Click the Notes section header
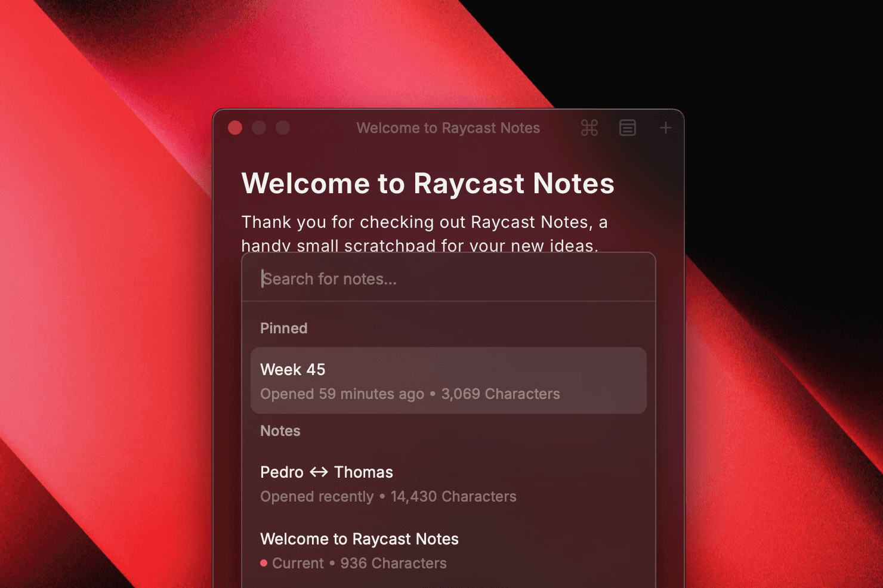 pos(280,431)
